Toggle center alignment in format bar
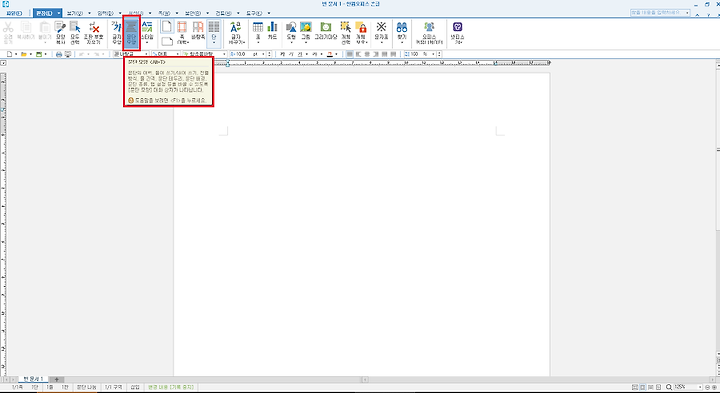 367,54
